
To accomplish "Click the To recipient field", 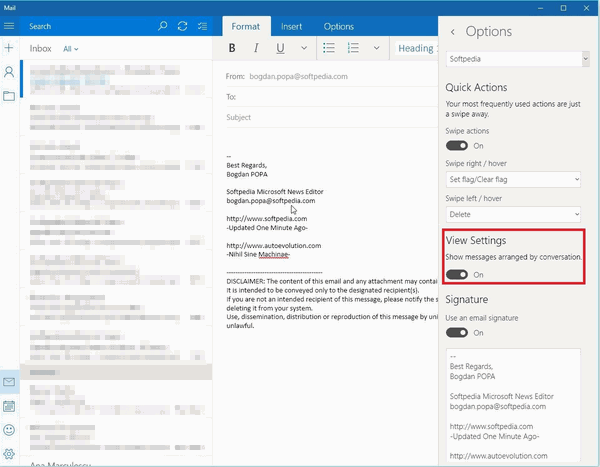I will click(x=331, y=97).
